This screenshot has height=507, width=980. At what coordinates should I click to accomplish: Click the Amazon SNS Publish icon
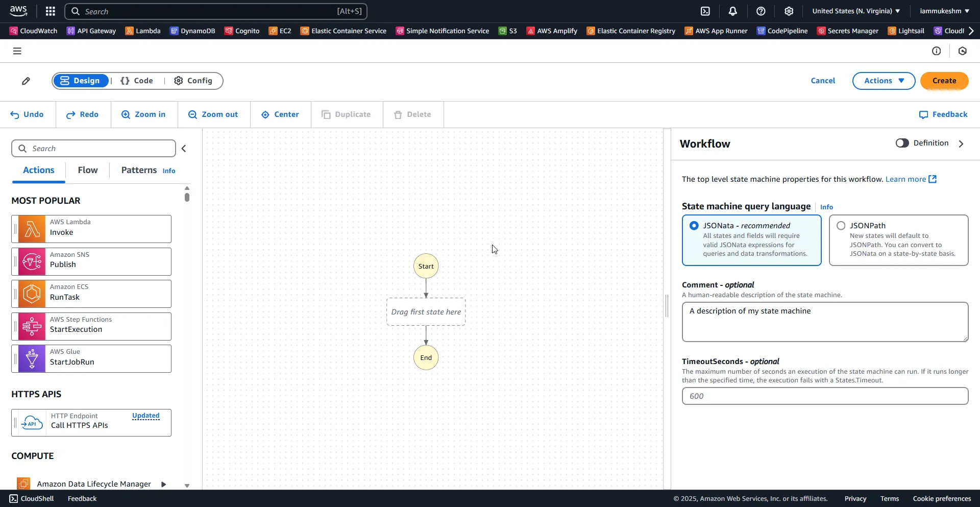(32, 262)
